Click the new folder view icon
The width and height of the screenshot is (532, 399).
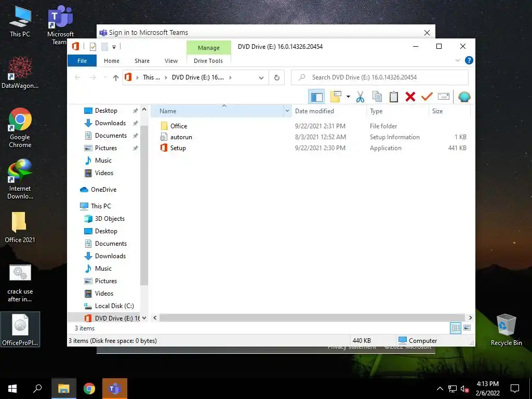tap(336, 97)
